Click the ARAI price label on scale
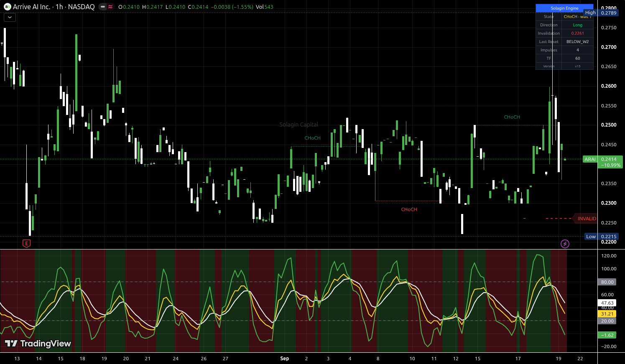This screenshot has height=364, width=625. click(x=590, y=159)
